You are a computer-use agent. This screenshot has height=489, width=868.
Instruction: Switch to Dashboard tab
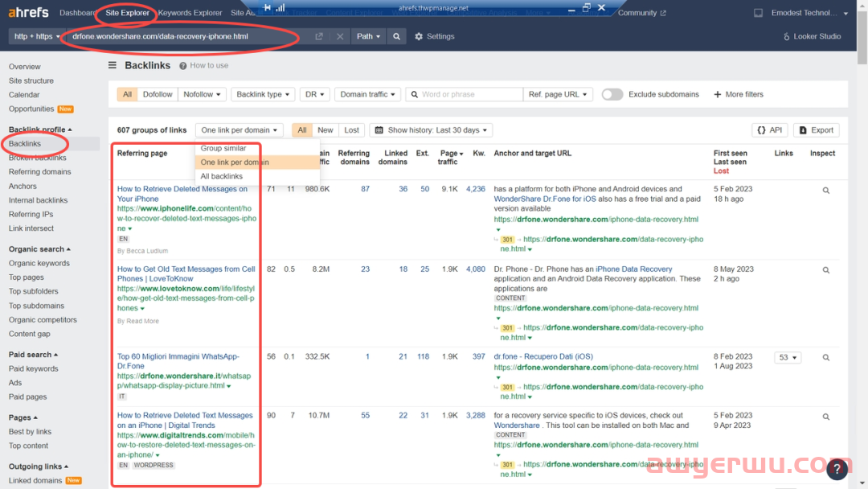(x=76, y=13)
